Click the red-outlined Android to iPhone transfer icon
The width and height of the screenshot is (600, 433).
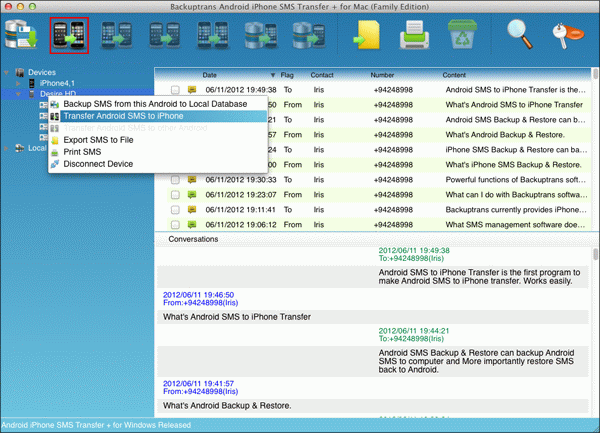point(69,35)
